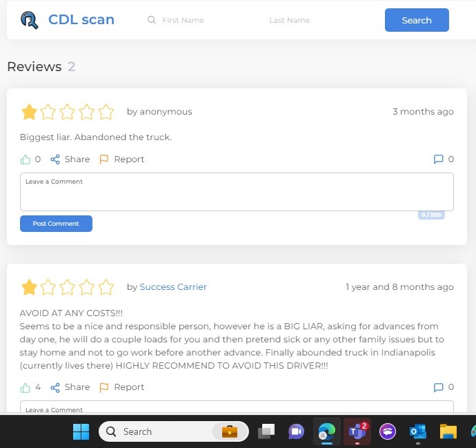Open Microsoft Teams from taskbar
This screenshot has width=476, height=448.
point(357,431)
